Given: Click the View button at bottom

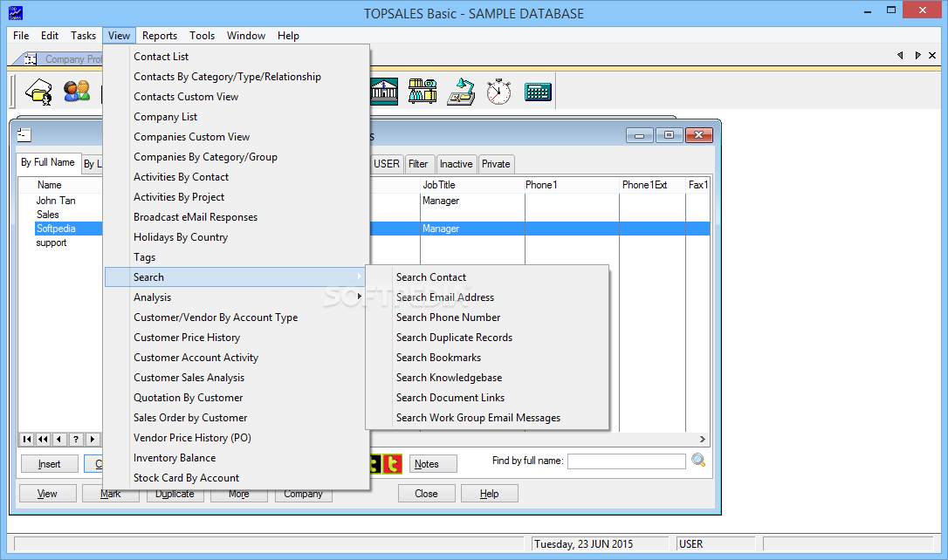Looking at the screenshot, I should point(48,494).
